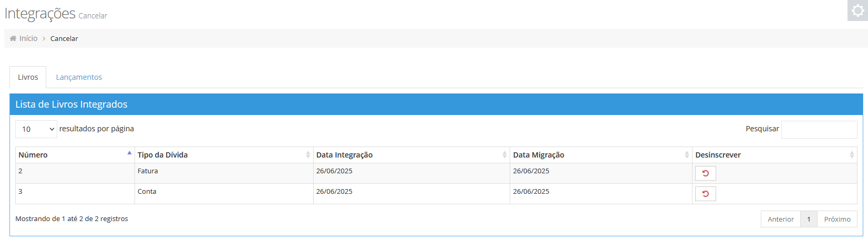Click the Início breadcrumb link
Viewport: 868px width, 240px height.
(x=28, y=38)
